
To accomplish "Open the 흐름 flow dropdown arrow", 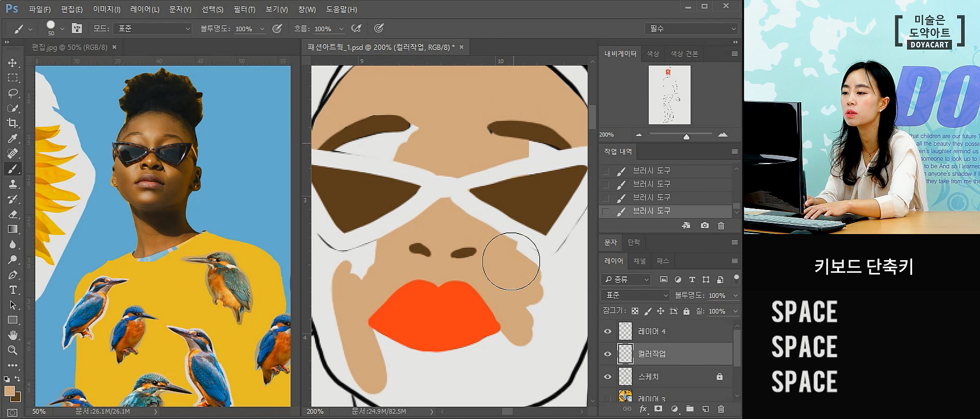I will coord(341,29).
